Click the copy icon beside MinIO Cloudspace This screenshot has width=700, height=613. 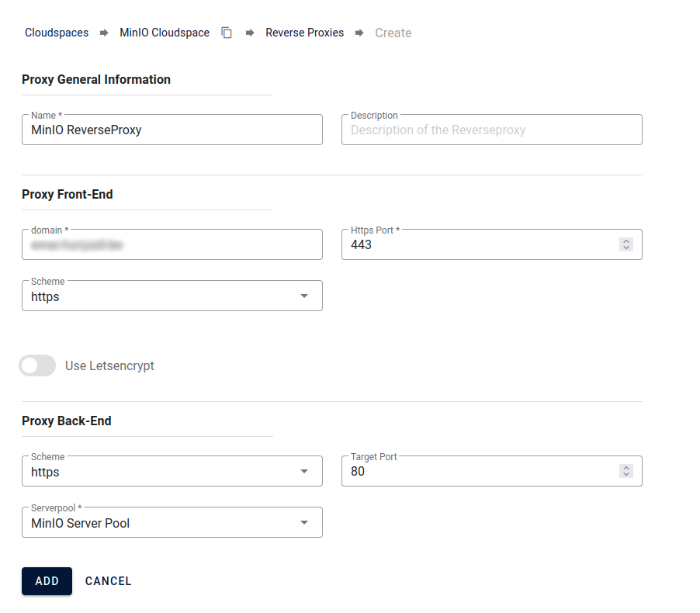(x=227, y=33)
